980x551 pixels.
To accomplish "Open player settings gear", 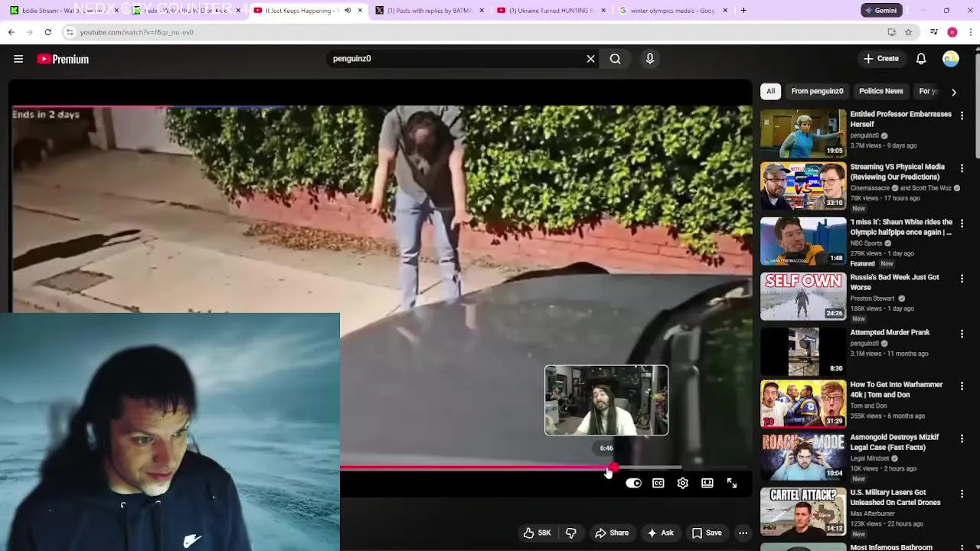I will (683, 483).
